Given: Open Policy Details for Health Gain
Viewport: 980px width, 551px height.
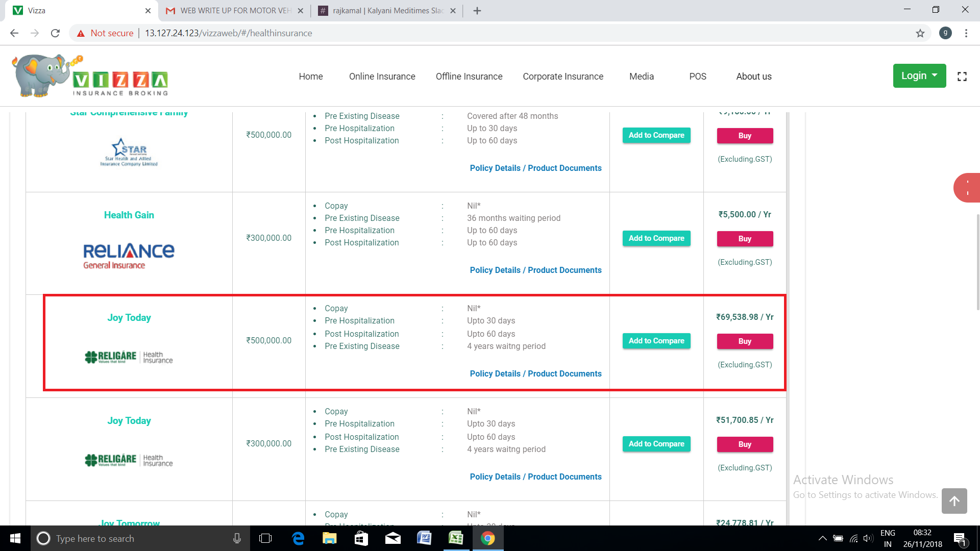Looking at the screenshot, I should click(x=535, y=270).
